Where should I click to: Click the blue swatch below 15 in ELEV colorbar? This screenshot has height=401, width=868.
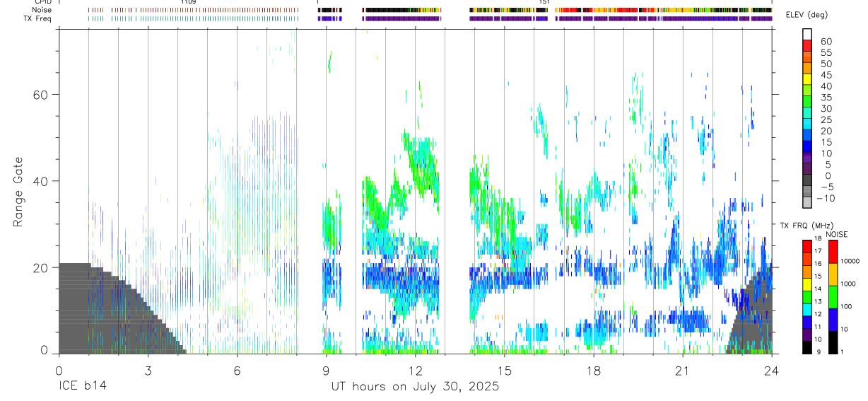[807, 147]
